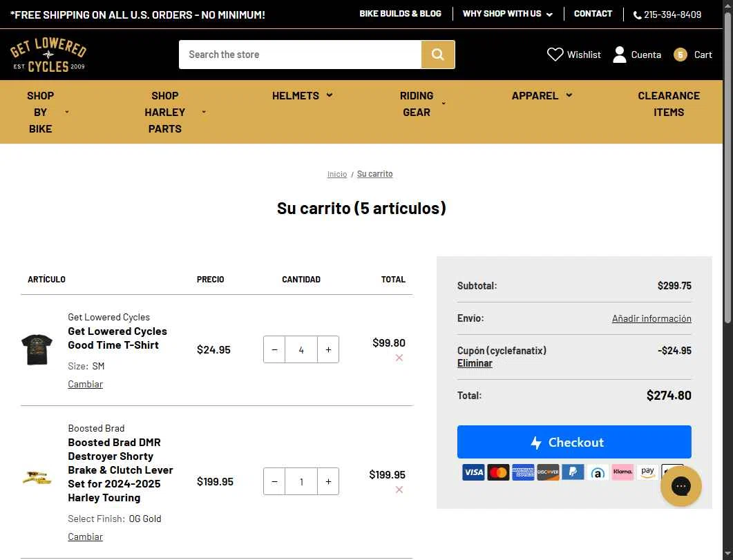Screen dimensions: 733x560
Task: Open the gold lever set thumbnail
Action: click(x=37, y=478)
